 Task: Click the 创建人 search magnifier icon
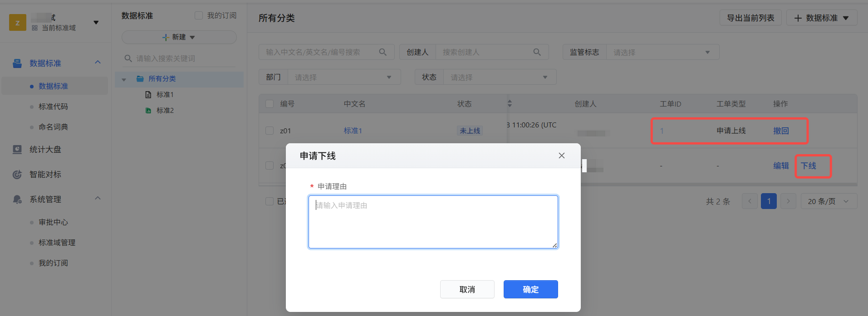pyautogui.click(x=537, y=52)
